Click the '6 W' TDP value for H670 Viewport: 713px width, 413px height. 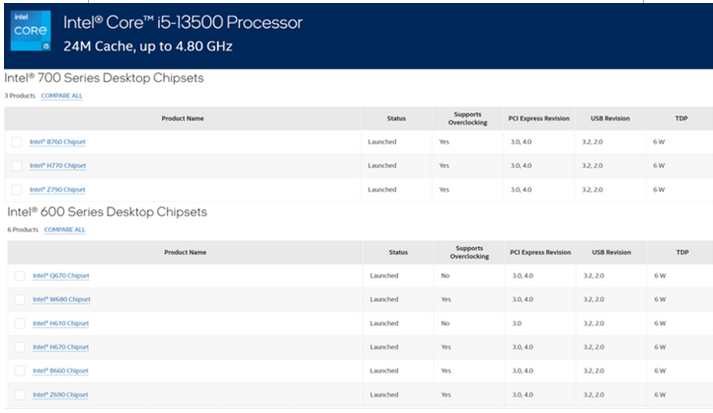coord(660,347)
